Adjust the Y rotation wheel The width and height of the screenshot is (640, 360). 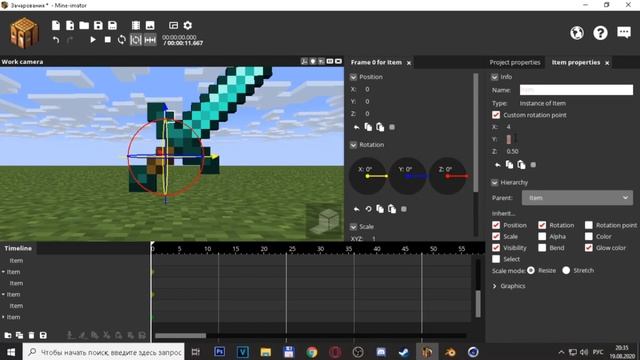[x=407, y=176]
